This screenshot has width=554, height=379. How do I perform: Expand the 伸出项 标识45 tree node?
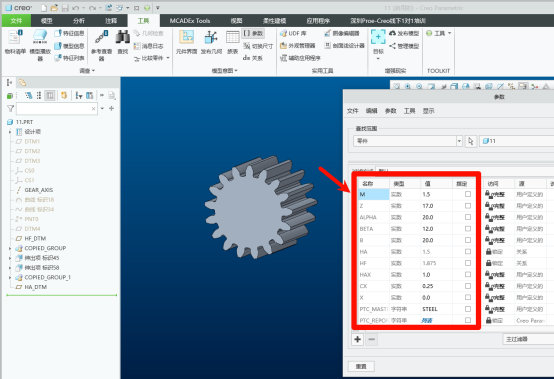[10, 258]
